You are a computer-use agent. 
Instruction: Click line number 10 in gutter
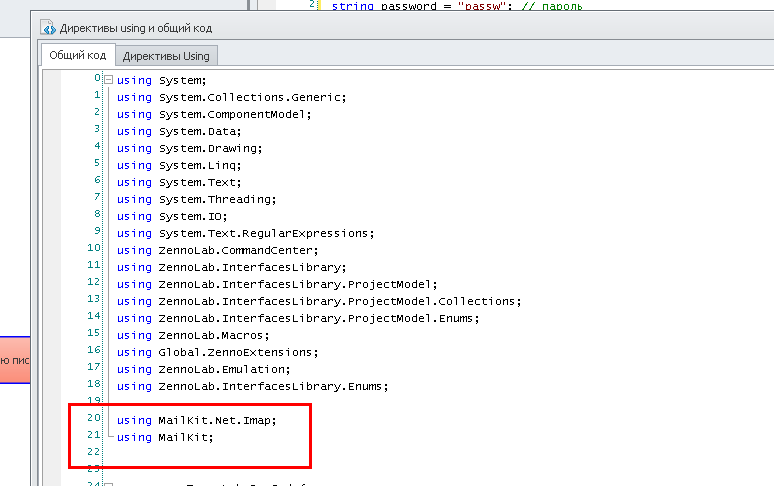pos(94,248)
